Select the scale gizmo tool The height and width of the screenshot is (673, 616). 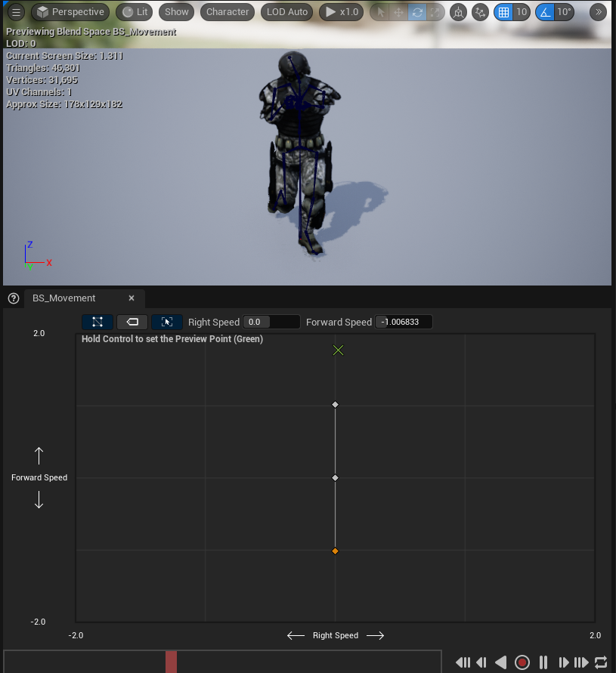point(435,11)
